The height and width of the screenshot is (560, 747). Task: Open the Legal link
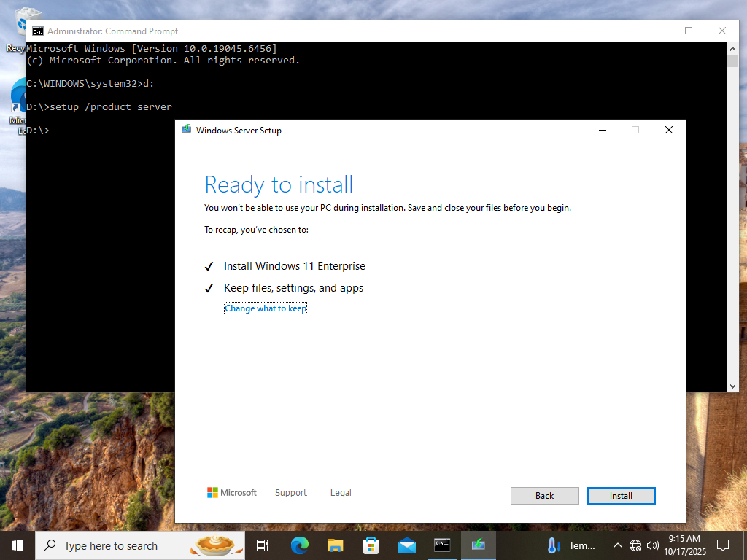(341, 493)
